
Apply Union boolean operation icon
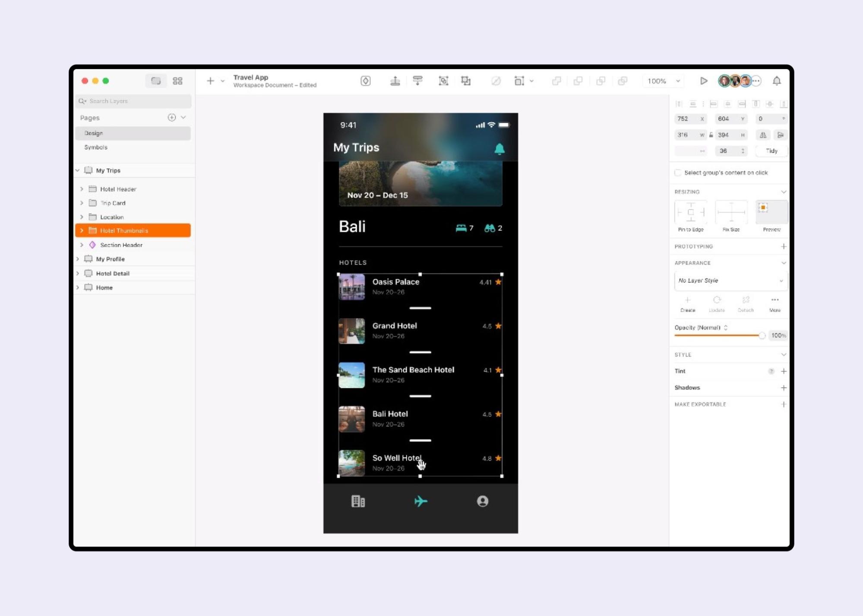click(556, 81)
